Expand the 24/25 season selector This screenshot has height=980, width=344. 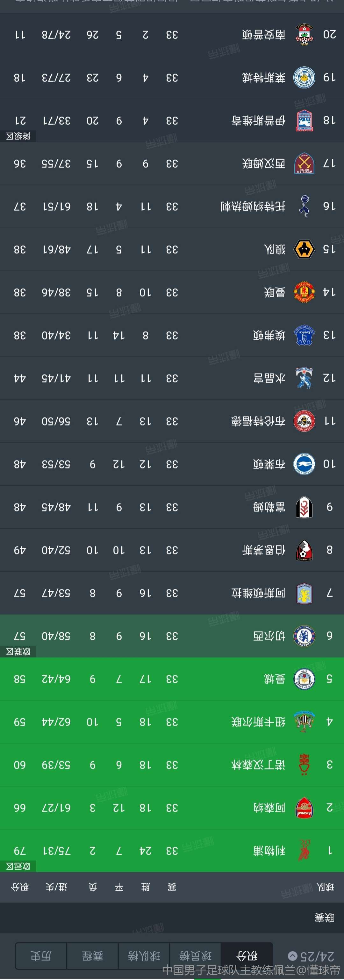312,956
